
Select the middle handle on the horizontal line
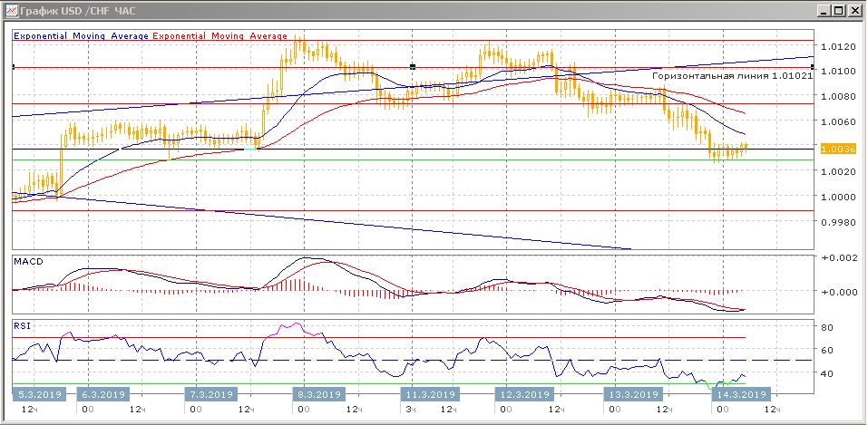413,67
